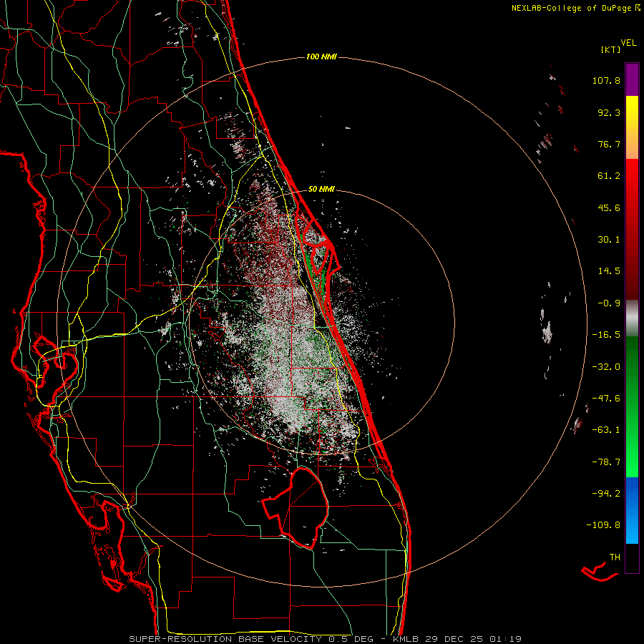Image resolution: width=644 pixels, height=644 pixels.
Task: Click the VEL legend title
Action: click(x=628, y=43)
